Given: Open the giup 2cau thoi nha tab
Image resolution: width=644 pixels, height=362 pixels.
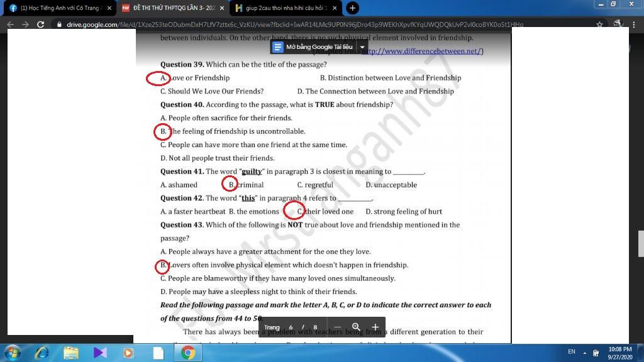Looking at the screenshot, I should pyautogui.click(x=286, y=8).
